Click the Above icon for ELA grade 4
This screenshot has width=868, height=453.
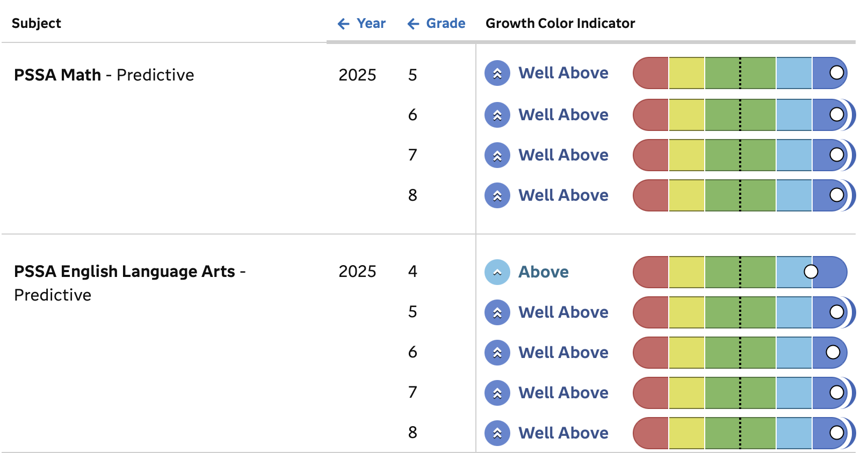(497, 272)
